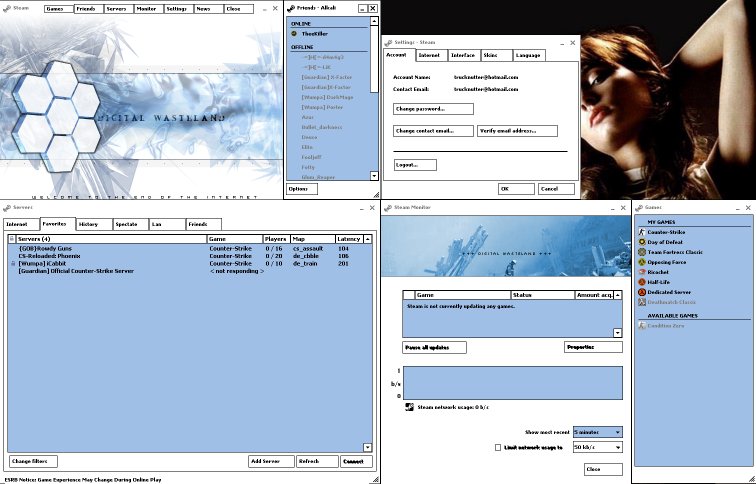Image resolution: width=756 pixels, height=484 pixels.
Task: Click the Opposing Force game icon
Action: (x=642, y=262)
